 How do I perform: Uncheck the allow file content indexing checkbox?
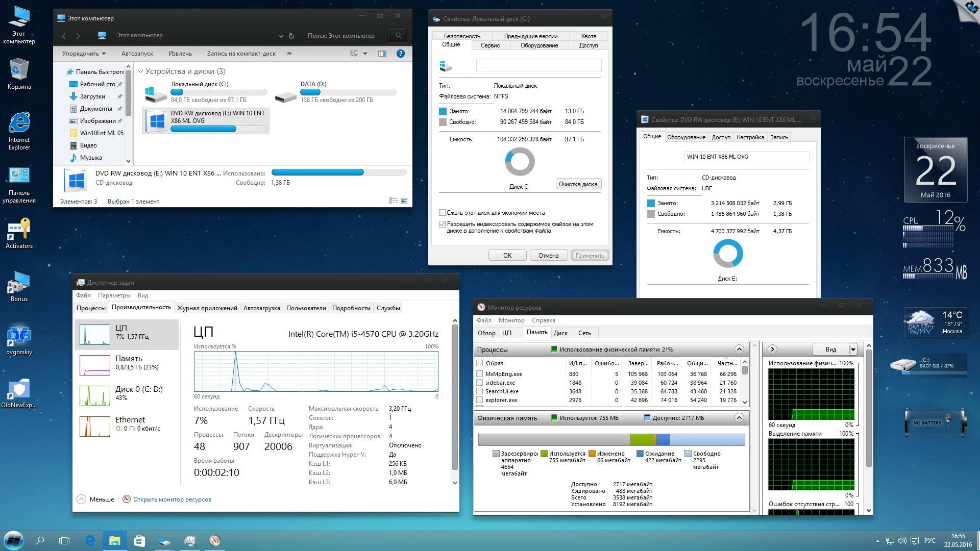[443, 224]
